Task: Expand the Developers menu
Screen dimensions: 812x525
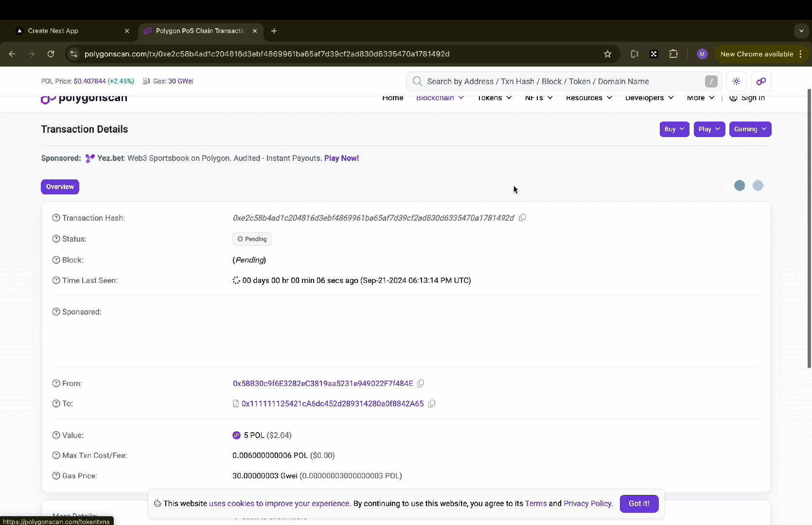Action: click(649, 98)
